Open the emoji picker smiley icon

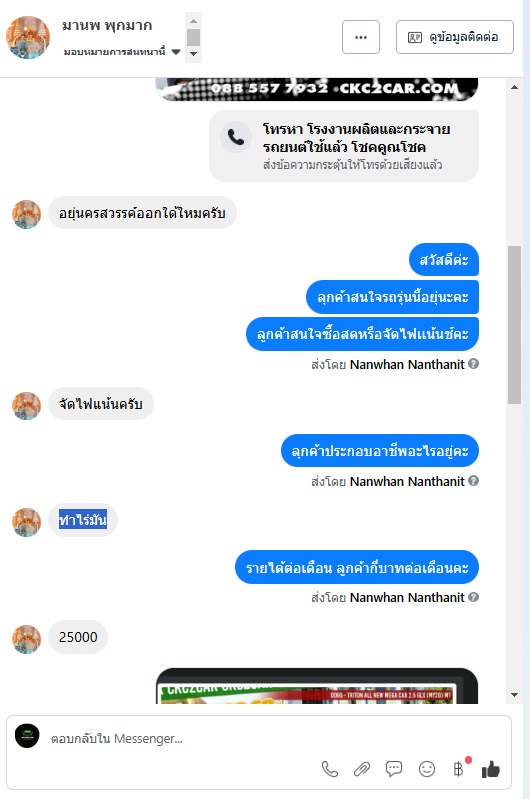(427, 768)
